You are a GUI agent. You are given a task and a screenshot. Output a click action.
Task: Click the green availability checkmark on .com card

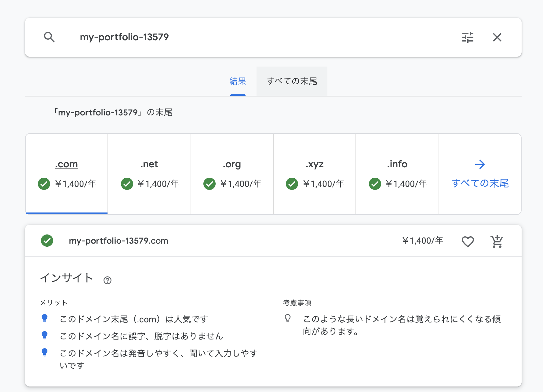click(x=44, y=184)
